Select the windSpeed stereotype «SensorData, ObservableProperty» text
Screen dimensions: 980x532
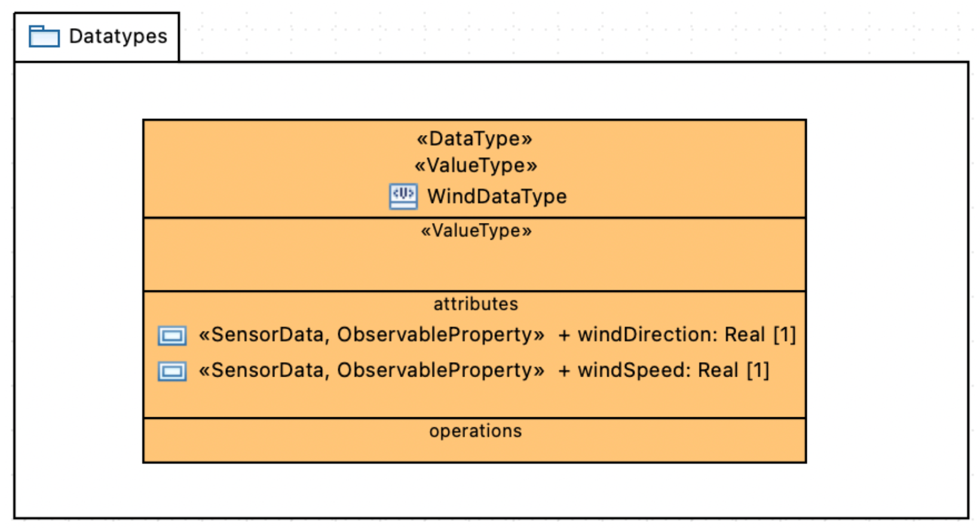371,371
